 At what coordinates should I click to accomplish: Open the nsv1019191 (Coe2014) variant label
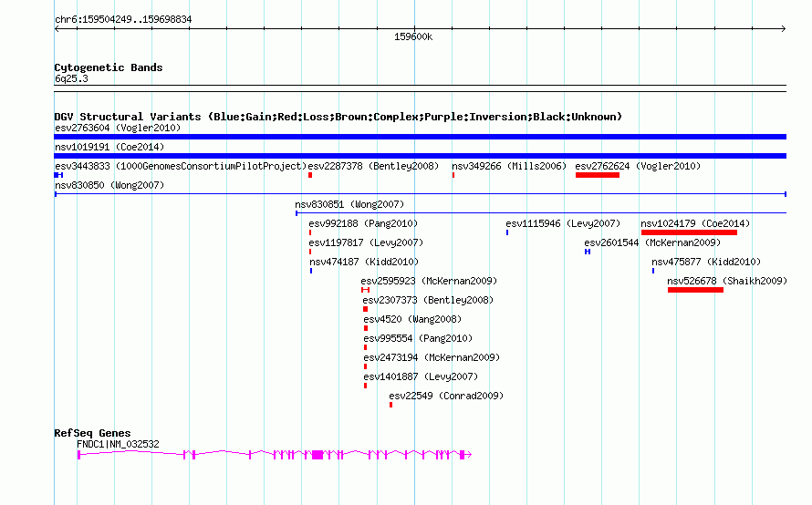coord(109,147)
